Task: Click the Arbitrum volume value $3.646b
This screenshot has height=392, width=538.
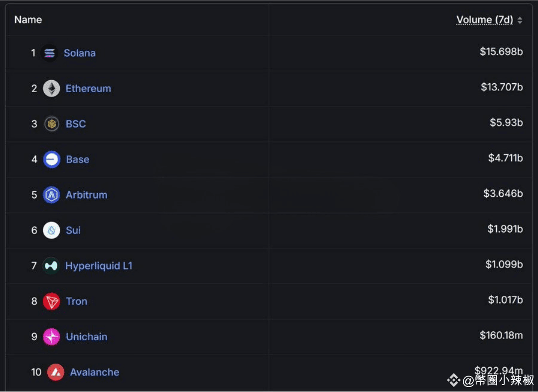Action: pyautogui.click(x=503, y=193)
